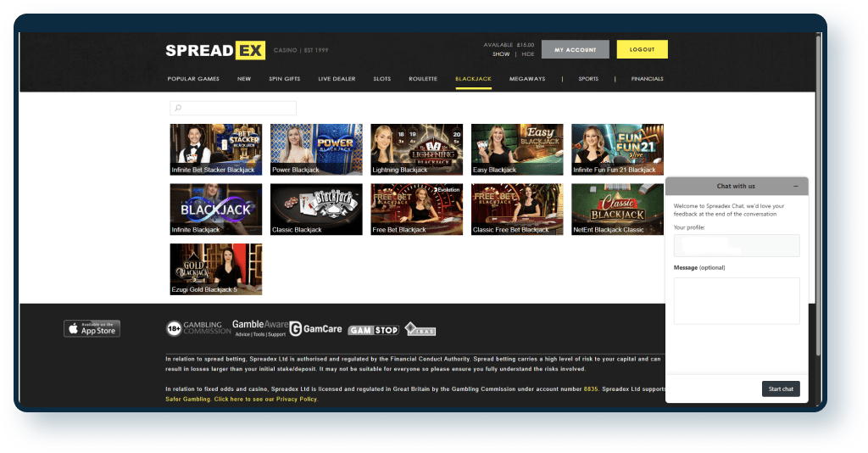
Task: Select the Blackjack tab
Action: point(473,79)
